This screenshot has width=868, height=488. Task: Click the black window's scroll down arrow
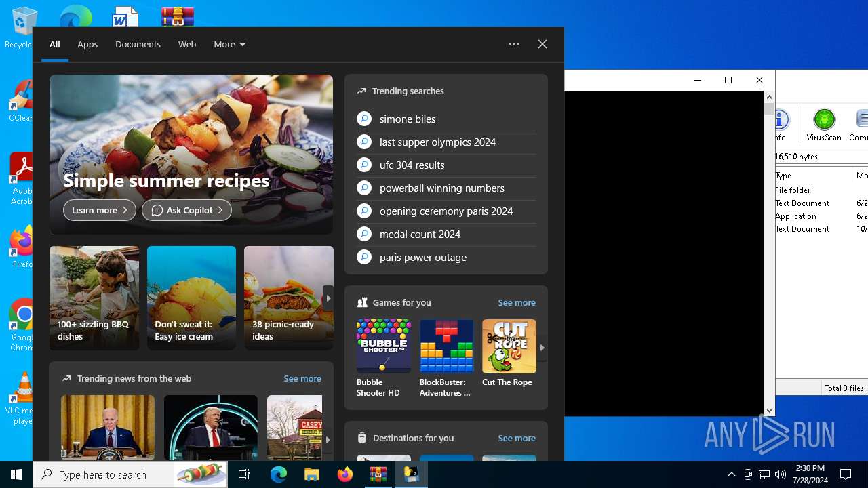769,410
